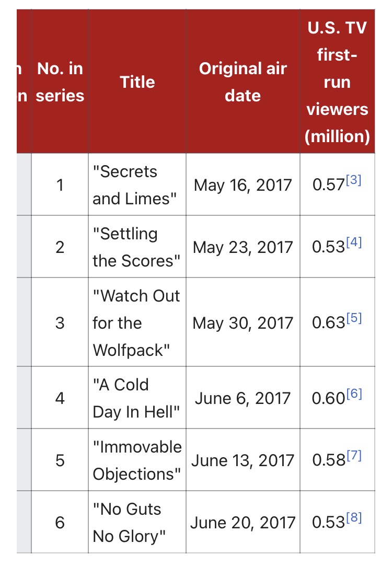Click the June 20, 2017 date cell
The image size is (392, 567).
pos(243,522)
